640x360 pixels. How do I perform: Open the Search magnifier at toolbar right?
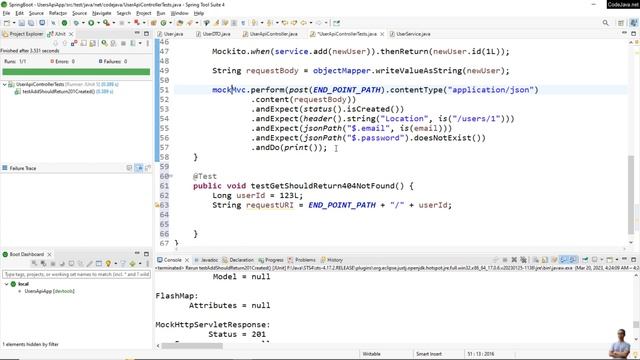coord(606,23)
